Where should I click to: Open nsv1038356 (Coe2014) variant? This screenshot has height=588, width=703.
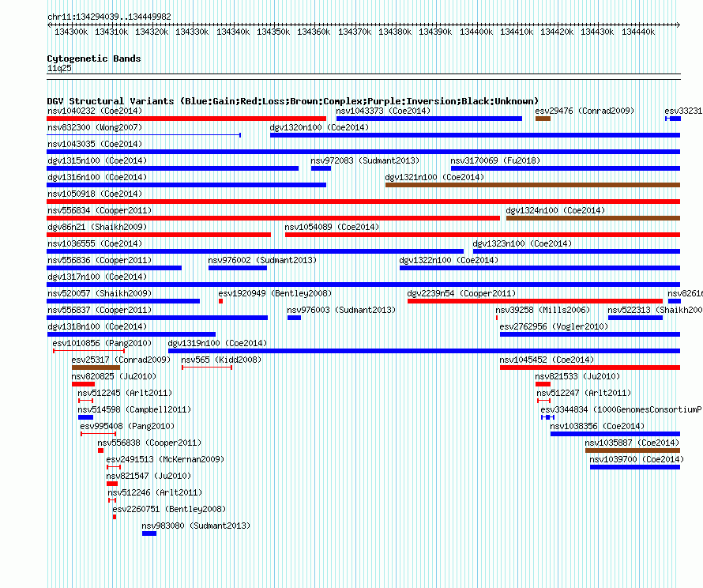pos(615,434)
